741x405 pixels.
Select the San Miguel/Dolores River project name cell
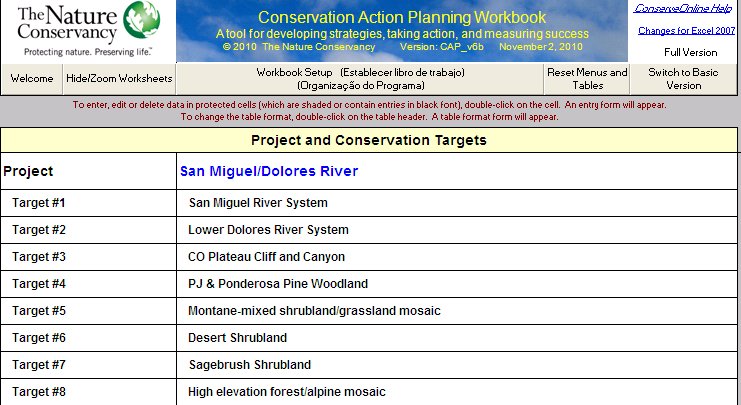click(x=457, y=171)
